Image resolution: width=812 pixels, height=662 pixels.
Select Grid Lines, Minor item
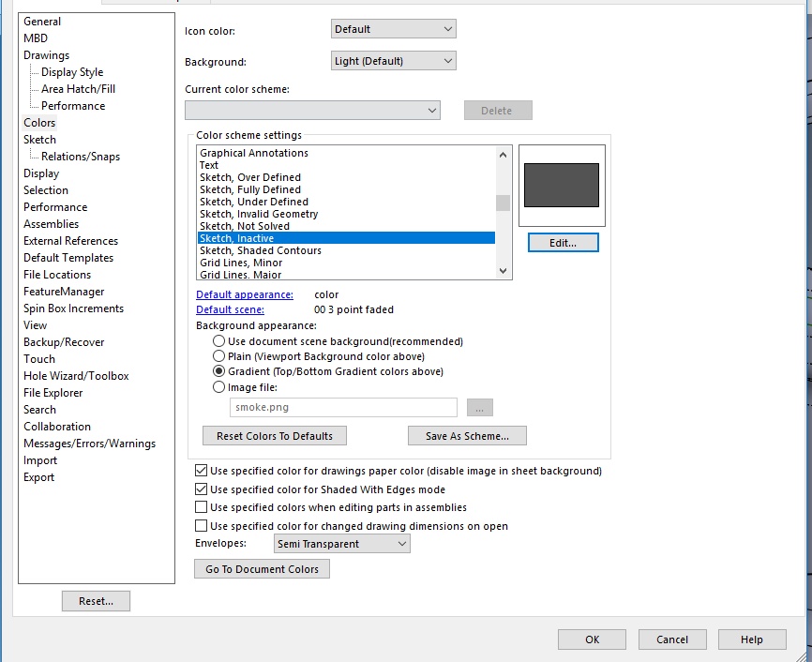[x=346, y=263]
